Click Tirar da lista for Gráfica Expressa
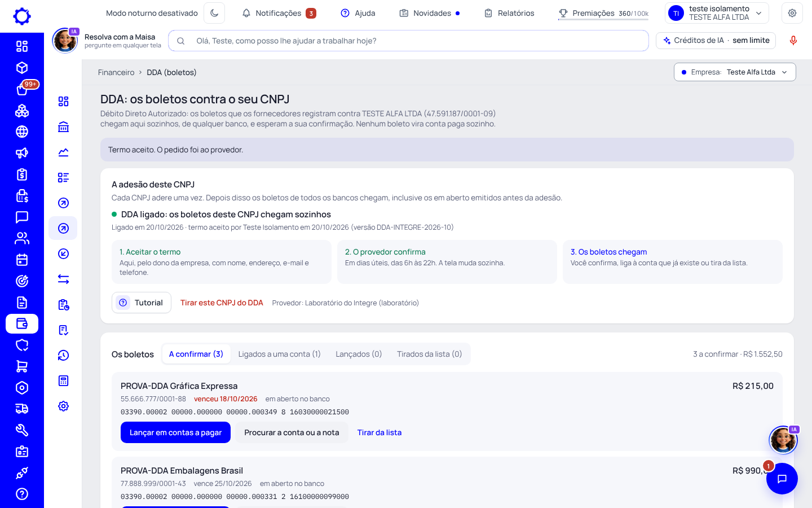The width and height of the screenshot is (812, 508). pos(379,432)
